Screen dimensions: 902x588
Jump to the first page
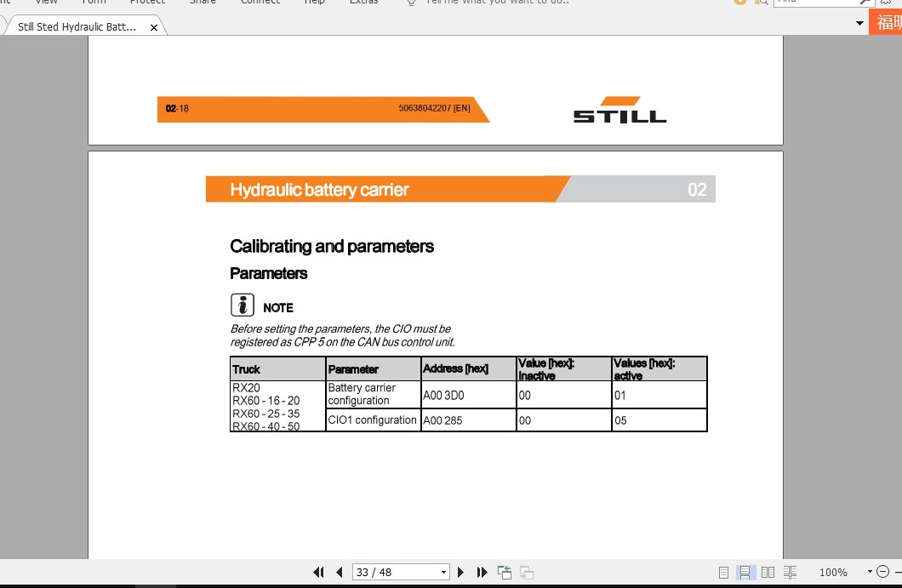pos(318,572)
